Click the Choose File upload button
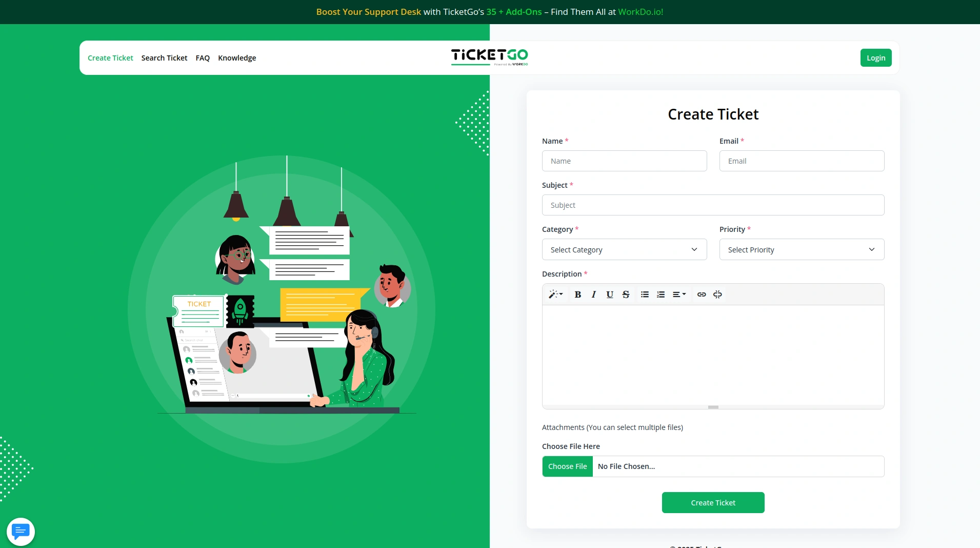Viewport: 980px width, 548px height. coord(567,466)
